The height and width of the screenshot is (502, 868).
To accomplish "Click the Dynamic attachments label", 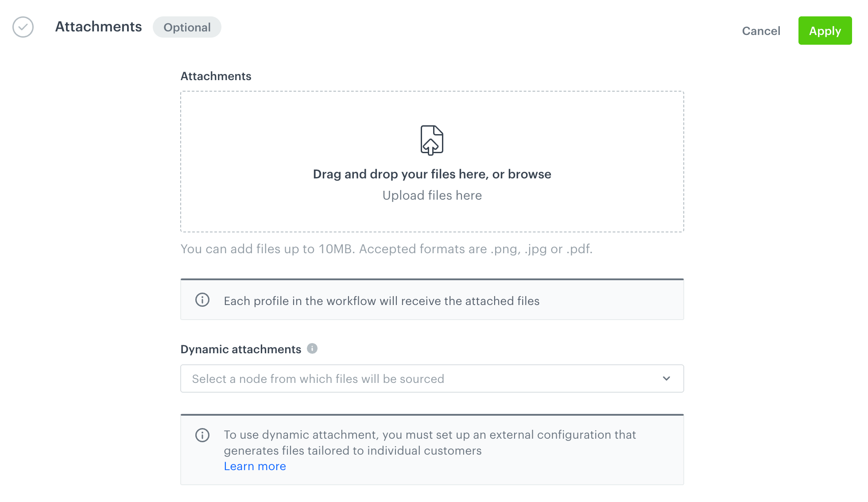I will pyautogui.click(x=240, y=349).
